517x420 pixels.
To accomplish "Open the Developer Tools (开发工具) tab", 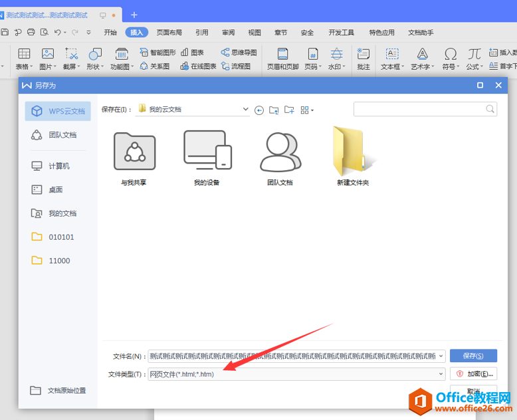I will (342, 33).
